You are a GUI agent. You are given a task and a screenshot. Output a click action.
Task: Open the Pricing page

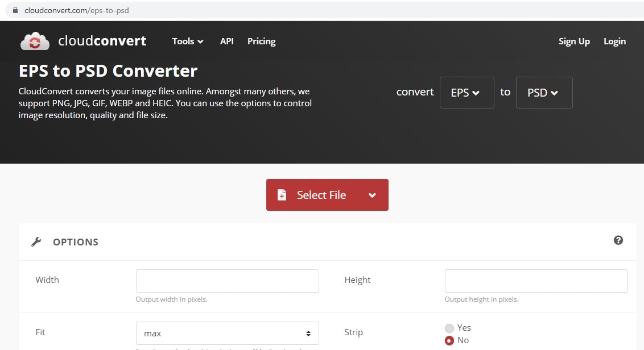click(x=261, y=41)
